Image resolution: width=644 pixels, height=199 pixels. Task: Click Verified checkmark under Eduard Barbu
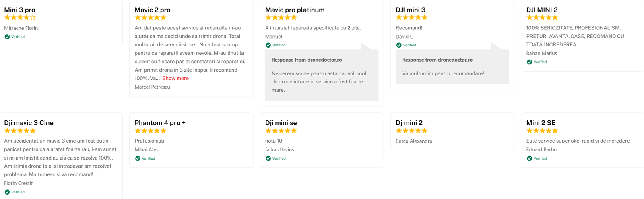point(529,158)
